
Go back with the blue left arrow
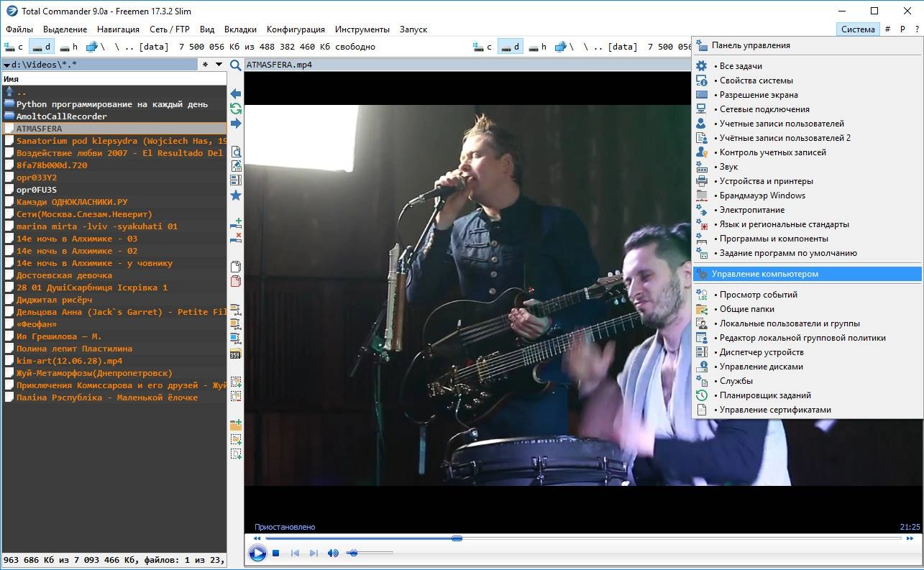tap(235, 94)
